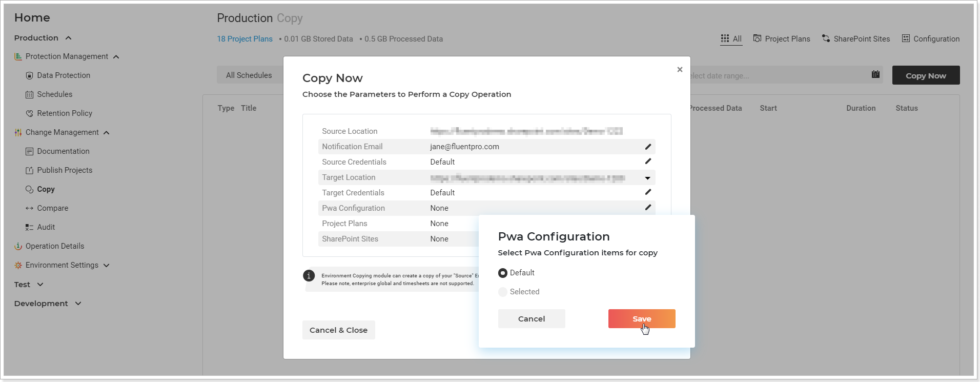Screen dimensions: 980x382
Task: Select the Default radio option
Action: click(503, 273)
